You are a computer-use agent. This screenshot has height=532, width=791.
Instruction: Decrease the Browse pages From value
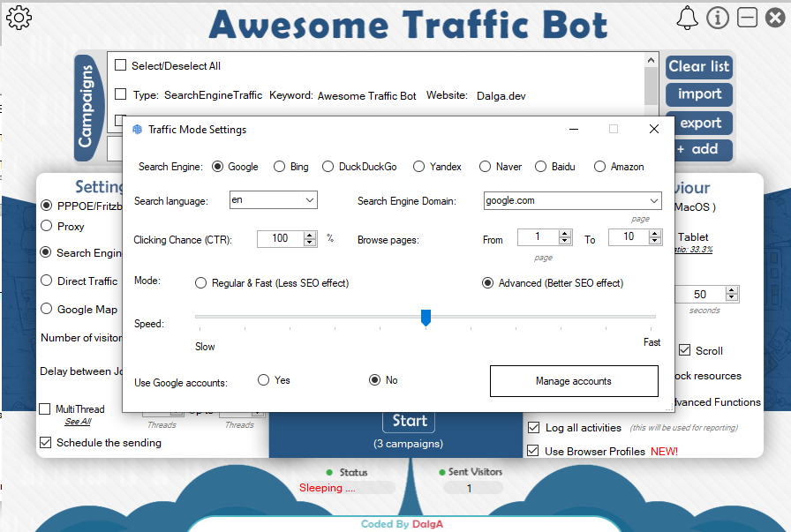(565, 241)
